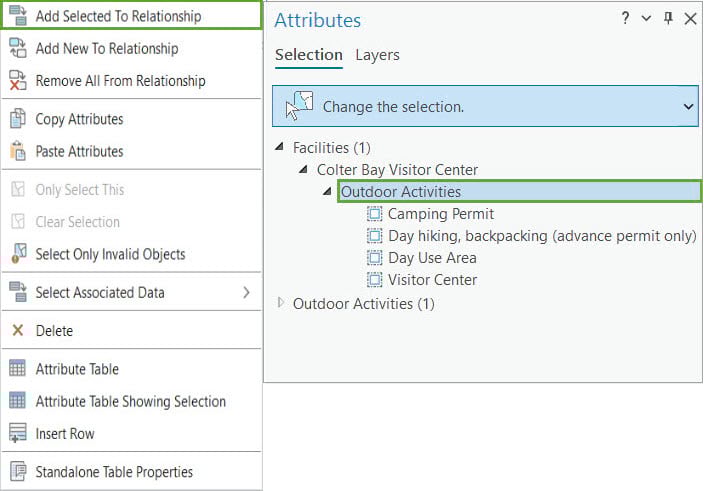This screenshot has height=491, width=704.
Task: Close the Attributes pane
Action: pyautogui.click(x=690, y=18)
